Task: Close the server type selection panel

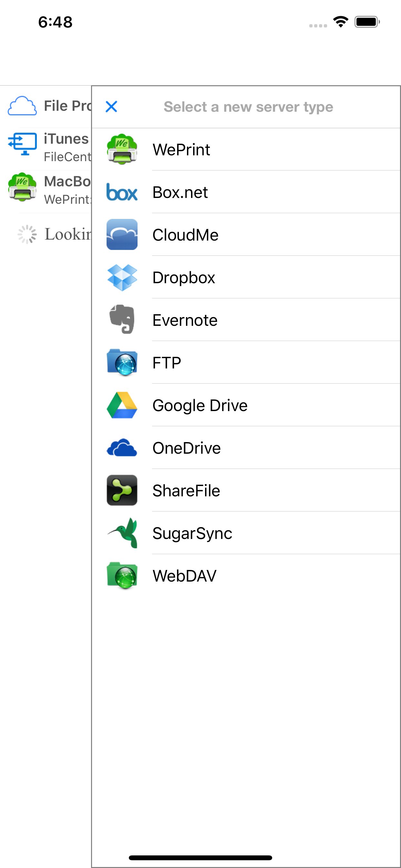Action: pyautogui.click(x=111, y=107)
